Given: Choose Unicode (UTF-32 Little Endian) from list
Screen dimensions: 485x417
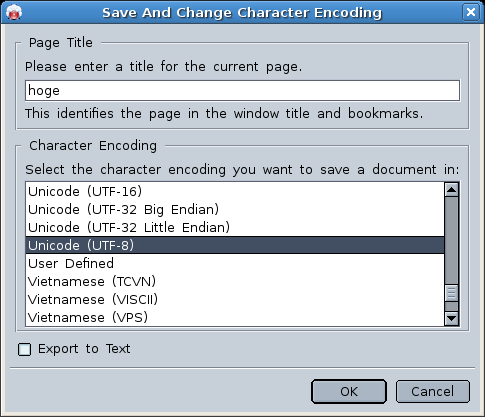Looking at the screenshot, I should click(x=235, y=227).
